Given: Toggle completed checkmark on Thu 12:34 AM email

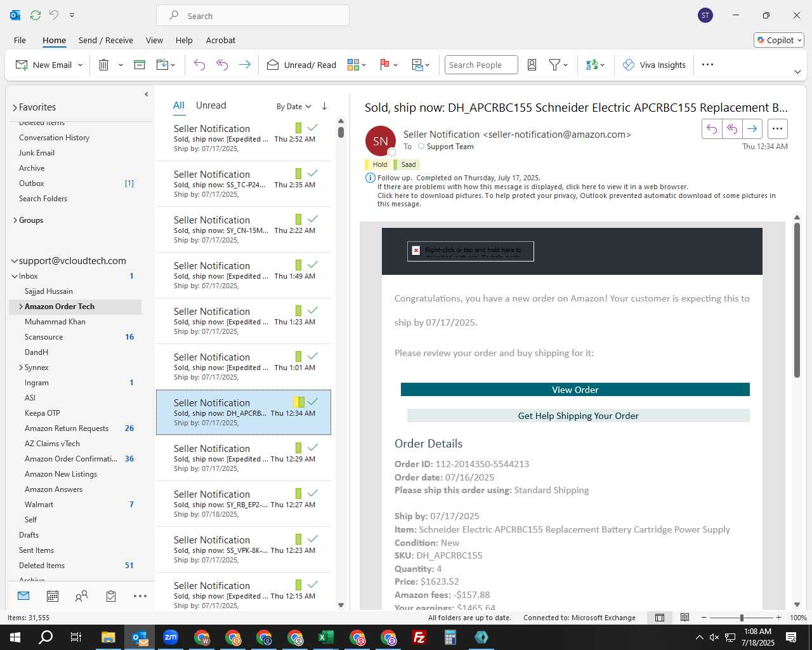Looking at the screenshot, I should 313,402.
